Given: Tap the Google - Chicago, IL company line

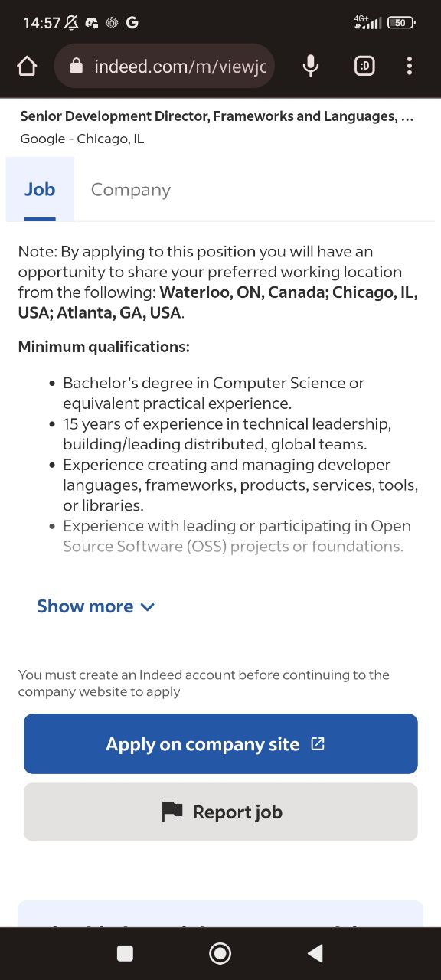Looking at the screenshot, I should [82, 139].
